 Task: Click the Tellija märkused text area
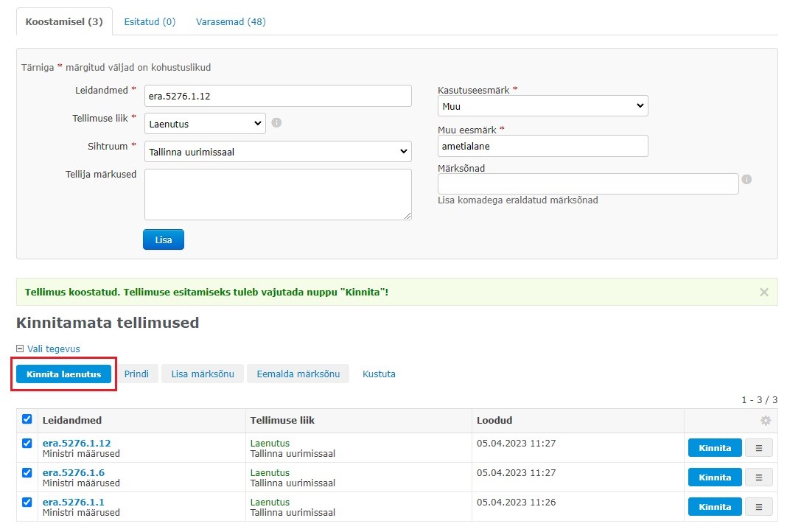click(278, 195)
